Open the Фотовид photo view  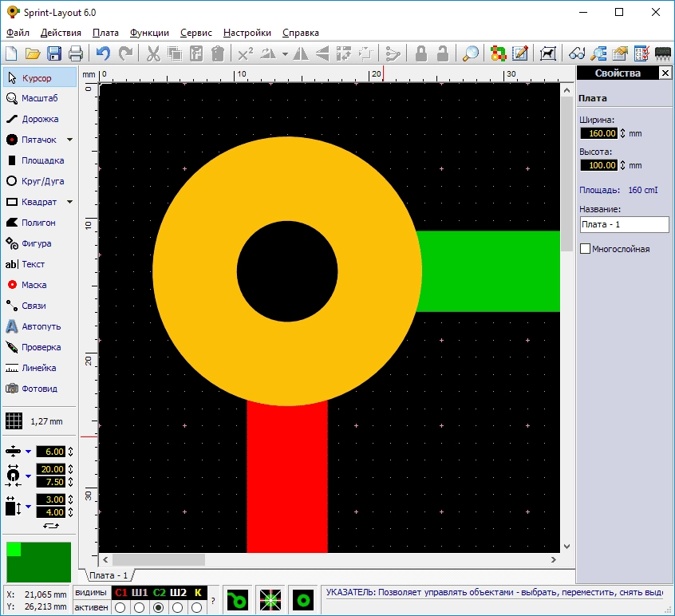40,389
